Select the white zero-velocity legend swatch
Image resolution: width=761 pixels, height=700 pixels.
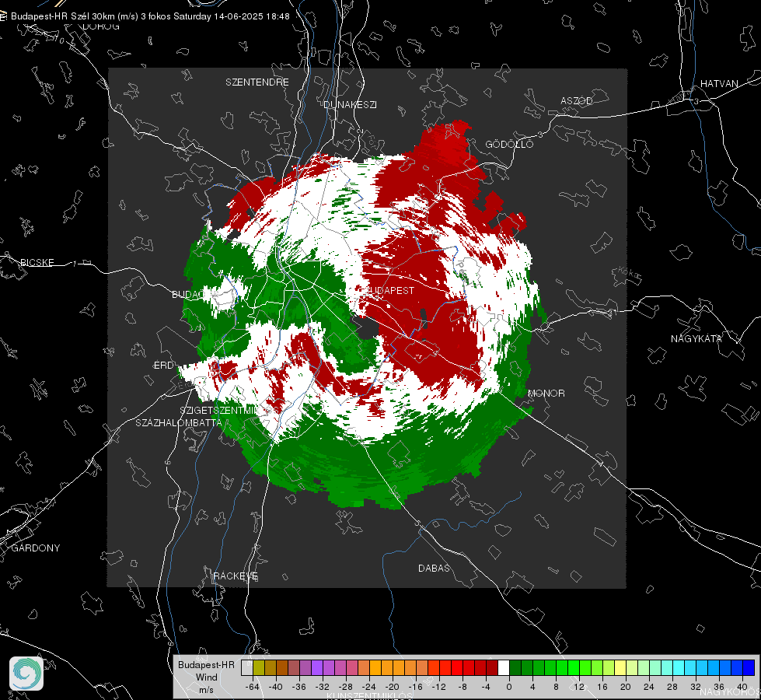(x=504, y=668)
